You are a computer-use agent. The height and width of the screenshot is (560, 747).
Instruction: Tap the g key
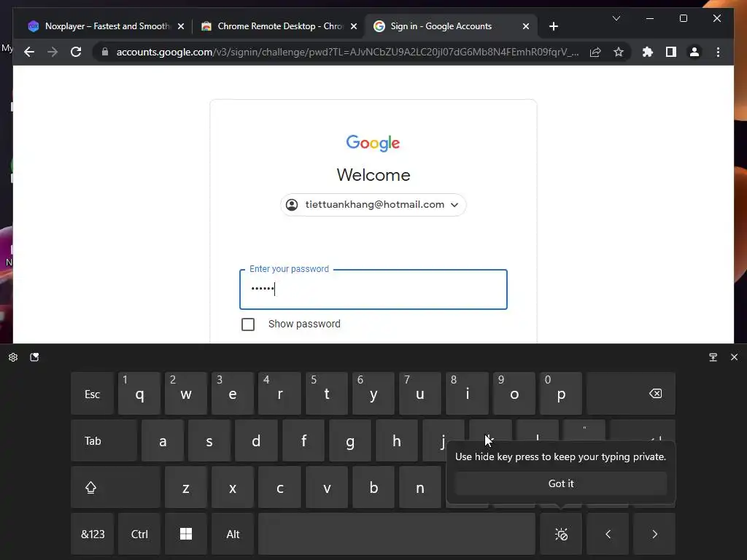(349, 440)
